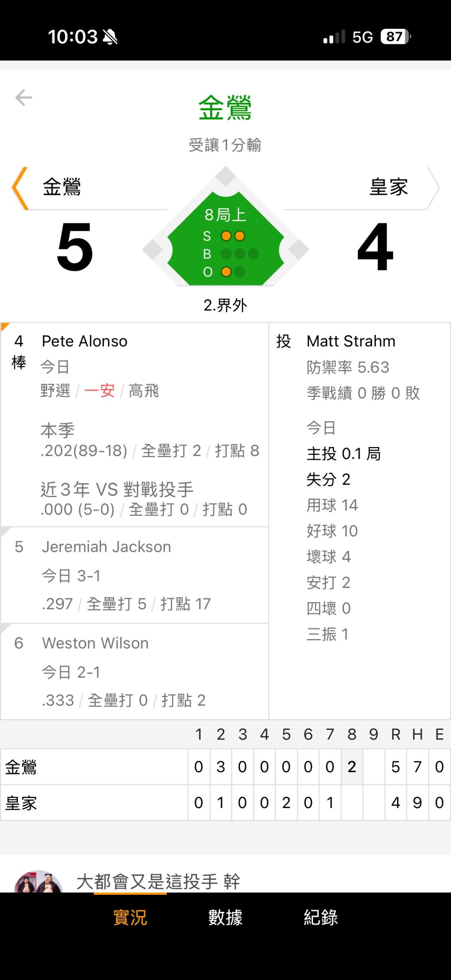Switch to the 數據 tab
The height and width of the screenshot is (980, 451).
coord(225,917)
